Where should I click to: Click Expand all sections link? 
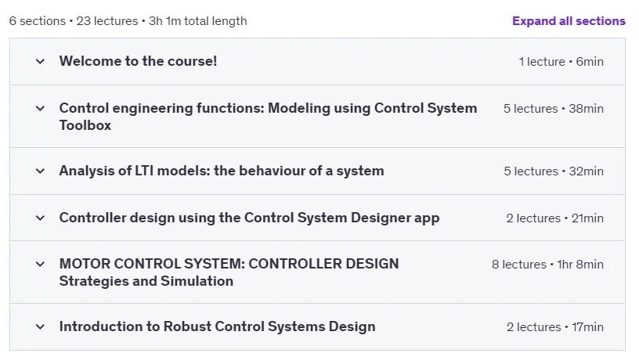click(569, 21)
